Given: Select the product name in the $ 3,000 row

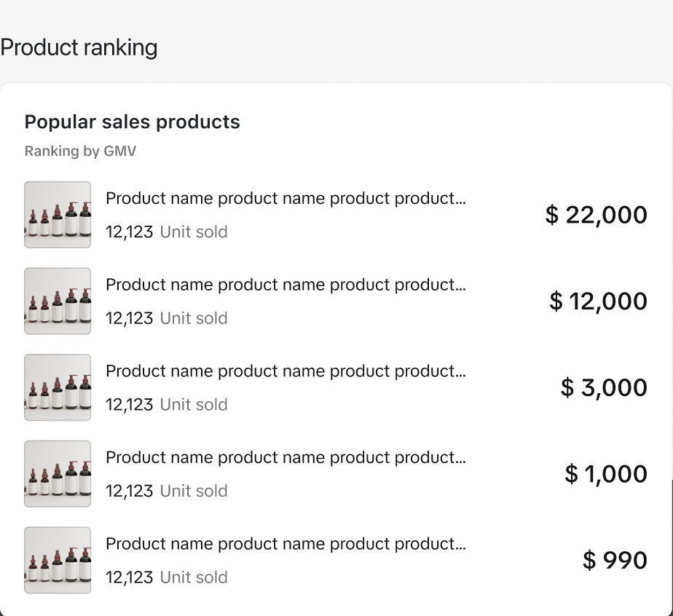Looking at the screenshot, I should click(286, 371).
